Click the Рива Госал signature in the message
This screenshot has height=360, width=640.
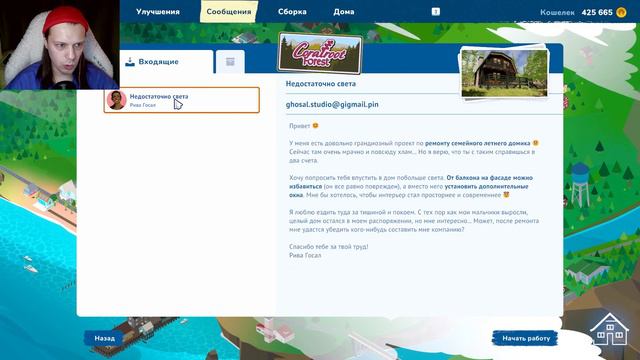(x=305, y=255)
